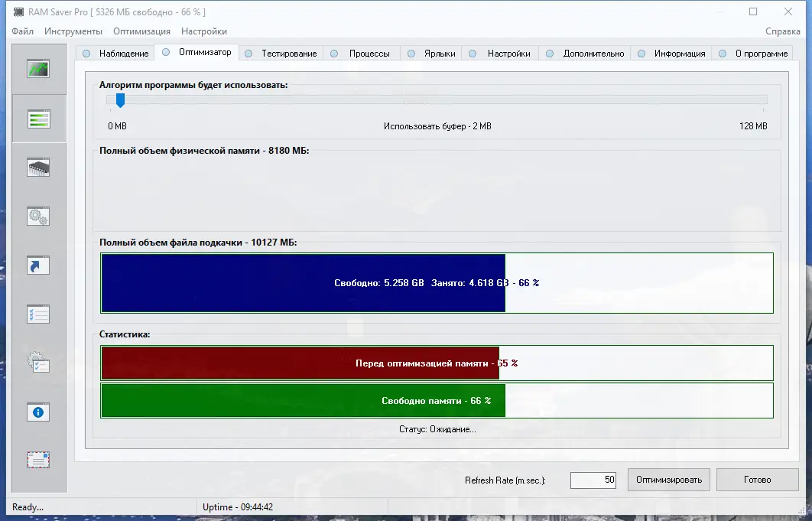The image size is (812, 521).
Task: Select the optimizer bars sidebar icon
Action: click(x=39, y=119)
